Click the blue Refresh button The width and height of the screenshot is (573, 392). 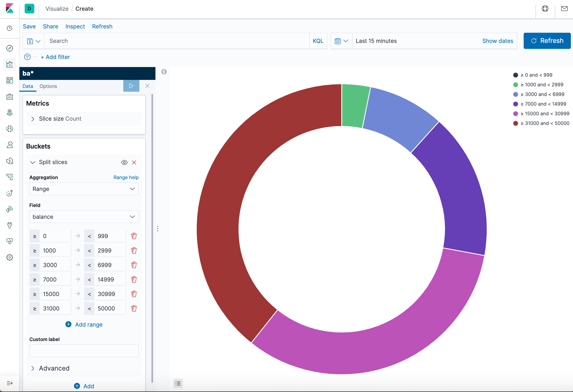(x=547, y=41)
